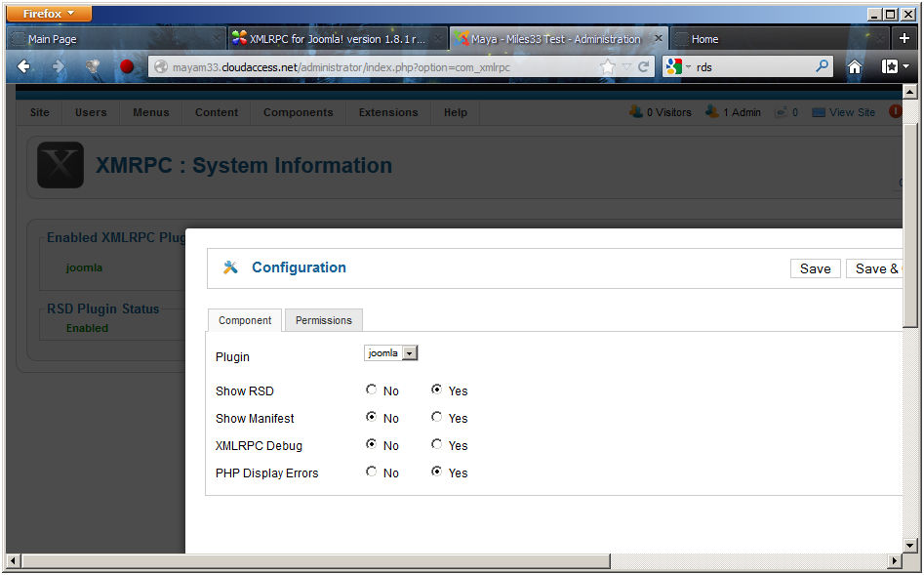This screenshot has height=575, width=924.
Task: Close the Maya - Miles33 Test tab
Action: click(659, 38)
